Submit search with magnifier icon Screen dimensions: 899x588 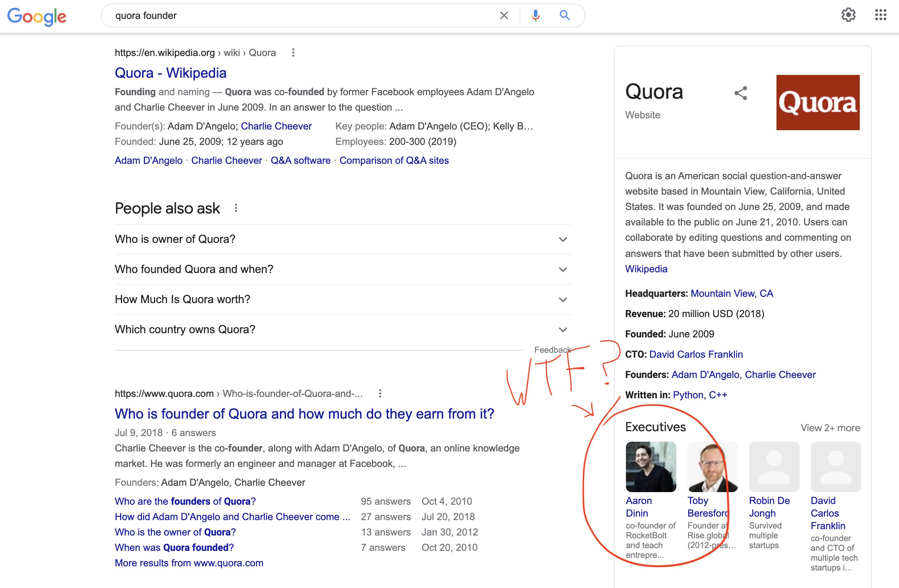[x=565, y=15]
